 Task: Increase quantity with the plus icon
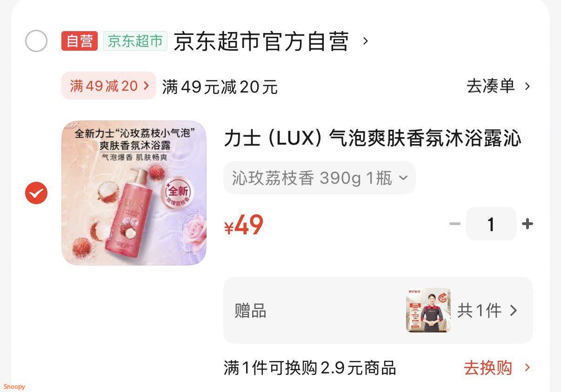[527, 224]
